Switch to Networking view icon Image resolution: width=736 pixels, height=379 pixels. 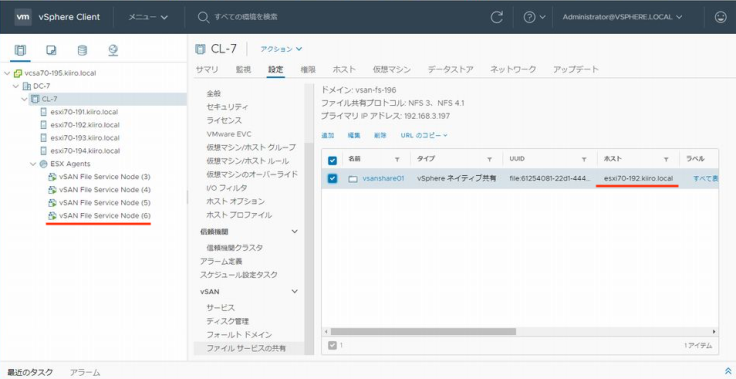113,50
